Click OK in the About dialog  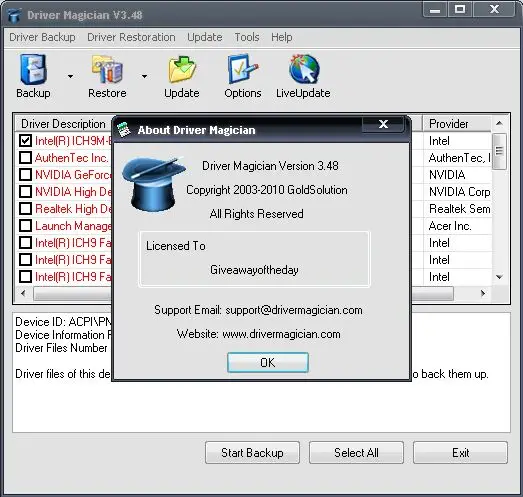[268, 363]
